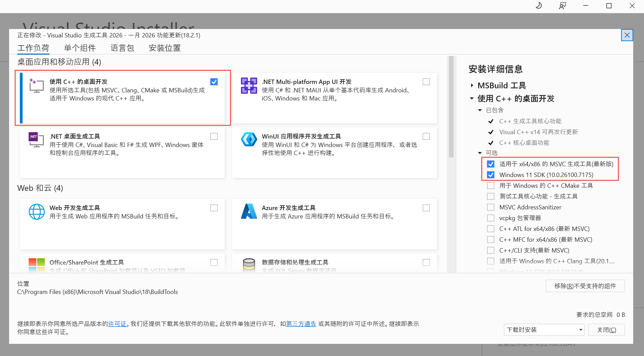Open the 下载时安装 dropdown
The height and width of the screenshot is (356, 644).
(x=544, y=330)
